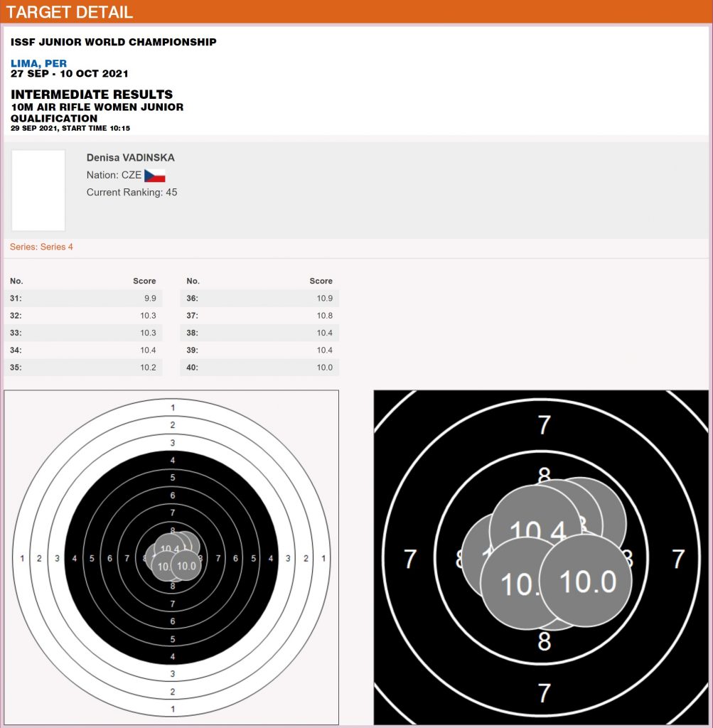
Task: Click the Current Ranking: 45 text
Action: pos(132,192)
